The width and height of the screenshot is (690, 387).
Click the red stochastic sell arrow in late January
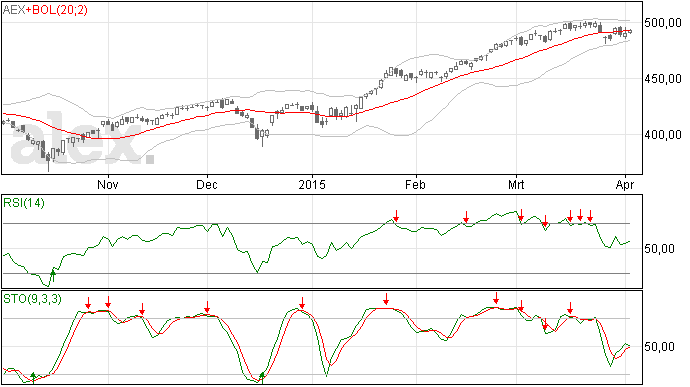(x=386, y=299)
